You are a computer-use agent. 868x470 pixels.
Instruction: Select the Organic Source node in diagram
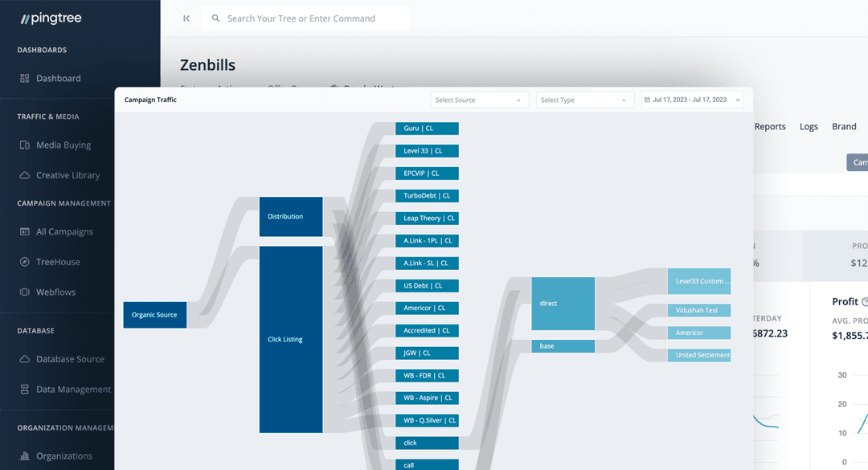pos(154,315)
